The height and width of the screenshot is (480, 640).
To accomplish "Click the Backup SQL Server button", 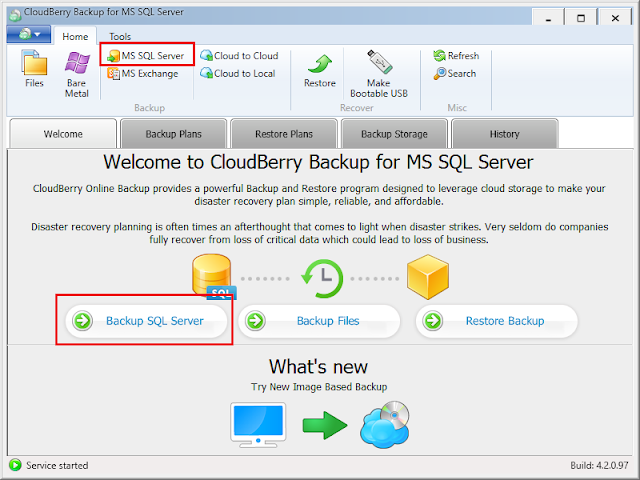I will click(x=146, y=321).
